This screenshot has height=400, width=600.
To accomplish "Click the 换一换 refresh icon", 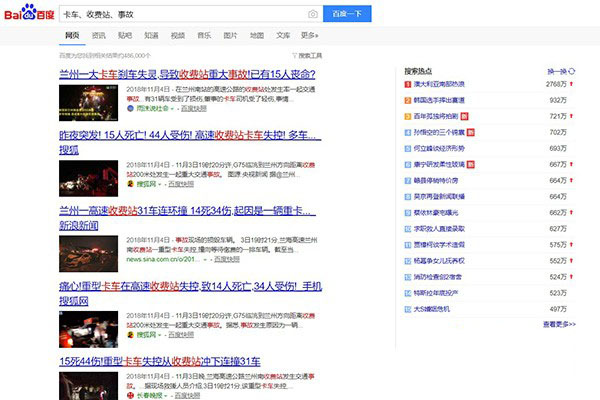I will [571, 72].
